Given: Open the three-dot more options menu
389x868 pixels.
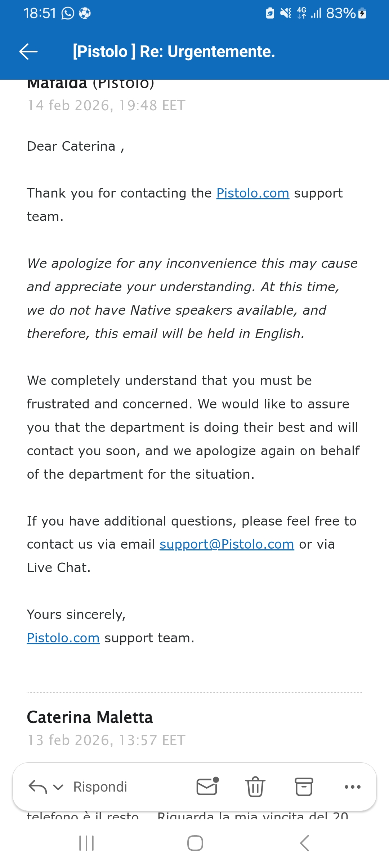Looking at the screenshot, I should click(x=352, y=787).
